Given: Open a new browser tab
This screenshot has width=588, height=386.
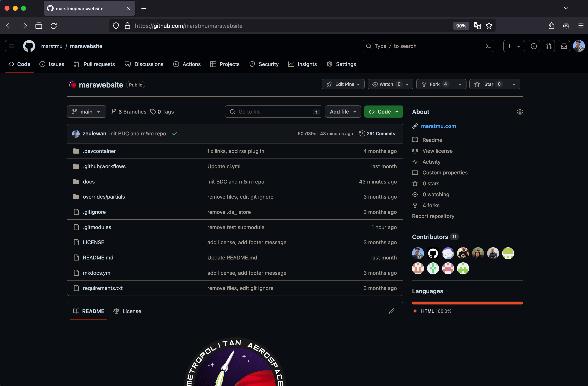Looking at the screenshot, I should 144,9.
